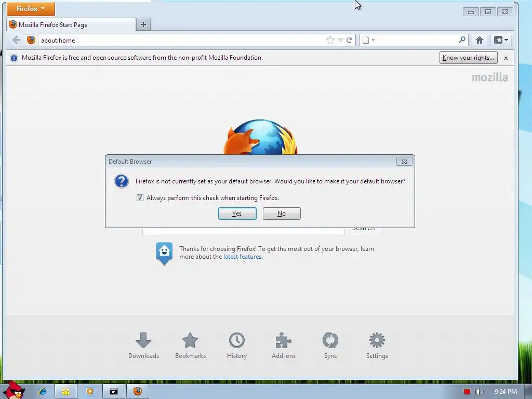Open the command prompt taskbar icon
Image resolution: width=532 pixels, height=399 pixels.
click(x=114, y=392)
